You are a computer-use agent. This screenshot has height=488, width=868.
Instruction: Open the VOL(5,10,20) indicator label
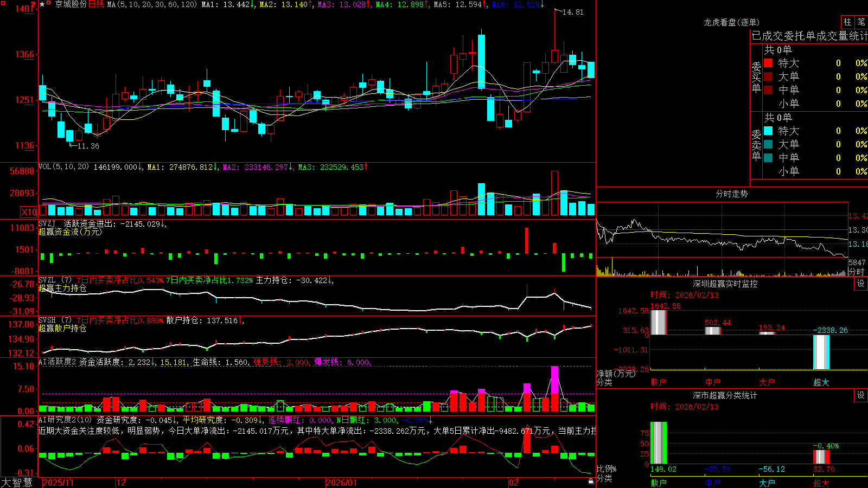pyautogui.click(x=63, y=166)
